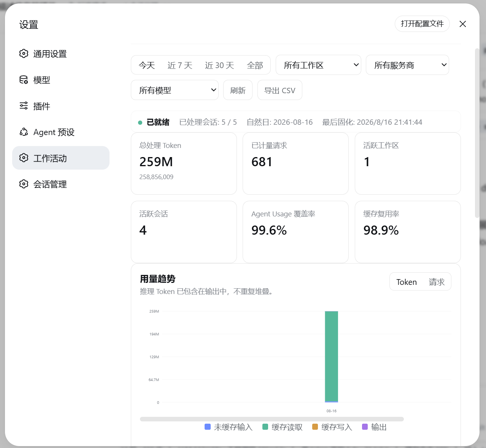Click the 活跃会话 card showing 4
The height and width of the screenshot is (448, 486).
184,232
